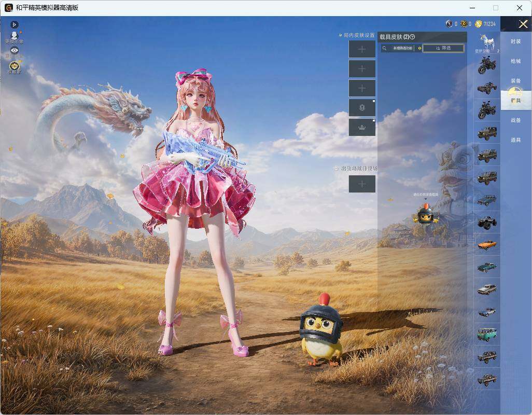Toggle the eye visibility icon
The image size is (532, 415).
point(14,50)
